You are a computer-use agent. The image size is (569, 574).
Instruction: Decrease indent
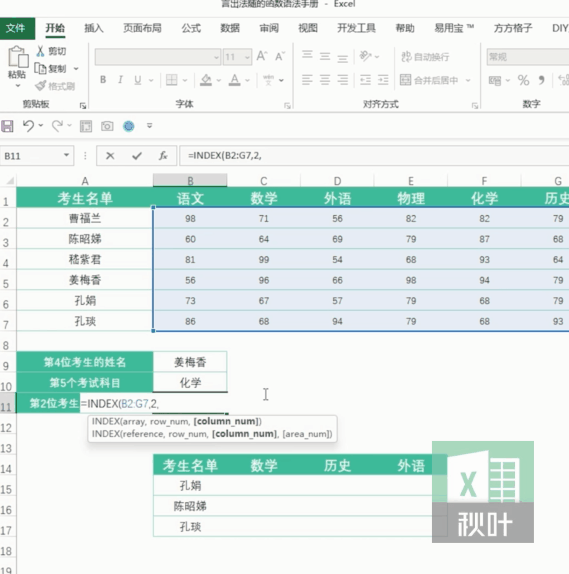coord(365,80)
